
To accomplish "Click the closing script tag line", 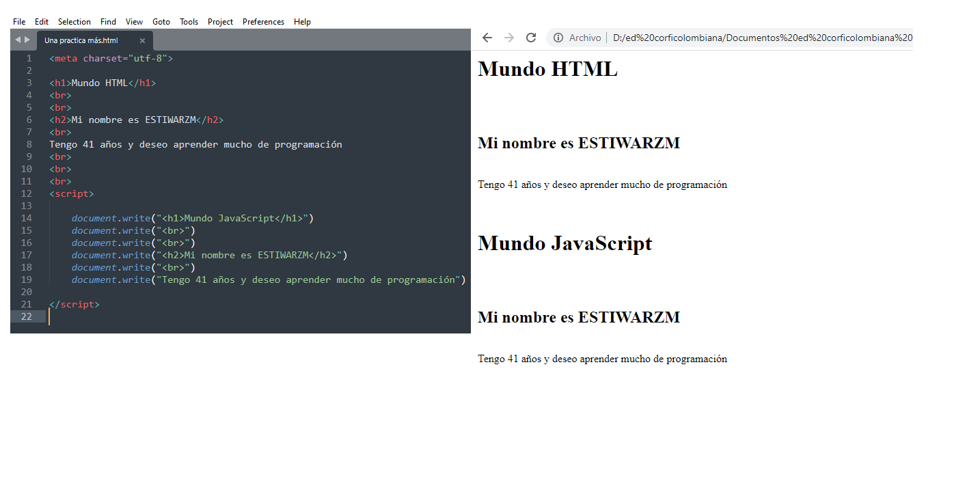I will click(74, 304).
